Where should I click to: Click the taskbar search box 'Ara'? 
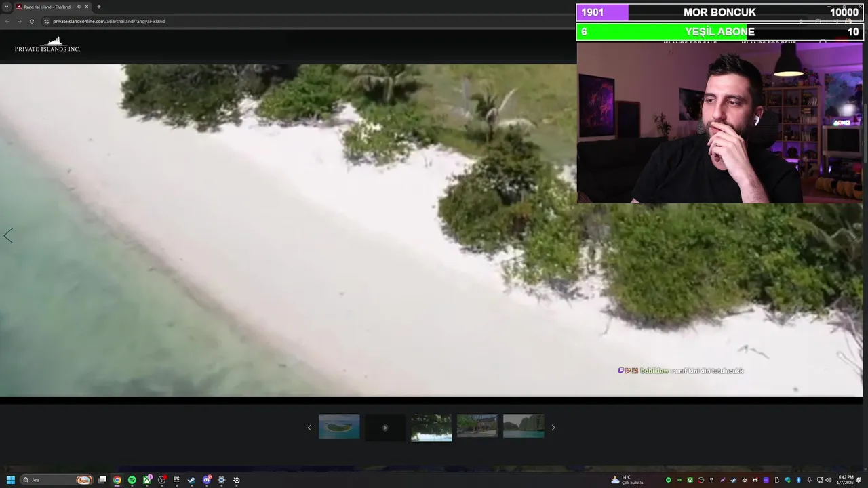56,480
